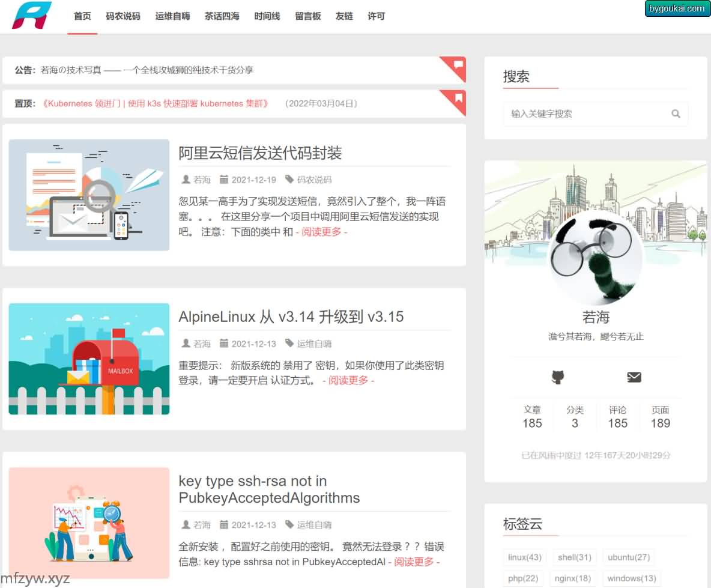The image size is (711, 588).
Task: Click the 运维自嗨 category on ssh-rsa post
Action: point(314,525)
